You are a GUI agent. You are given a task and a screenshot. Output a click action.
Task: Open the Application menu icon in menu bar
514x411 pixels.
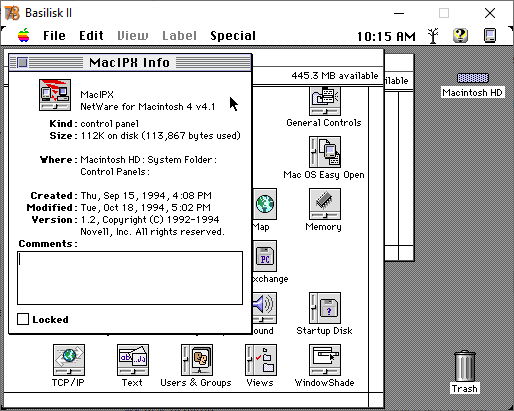tap(490, 35)
